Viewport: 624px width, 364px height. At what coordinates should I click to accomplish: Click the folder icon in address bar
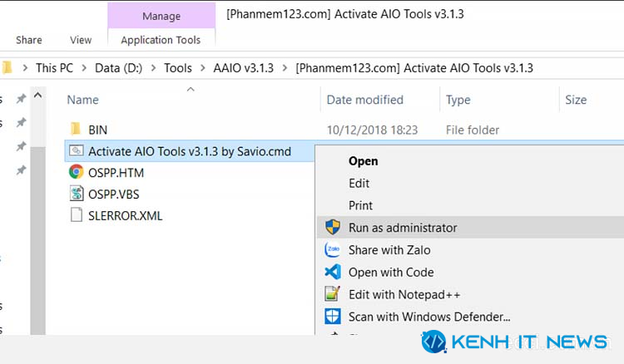[7, 67]
